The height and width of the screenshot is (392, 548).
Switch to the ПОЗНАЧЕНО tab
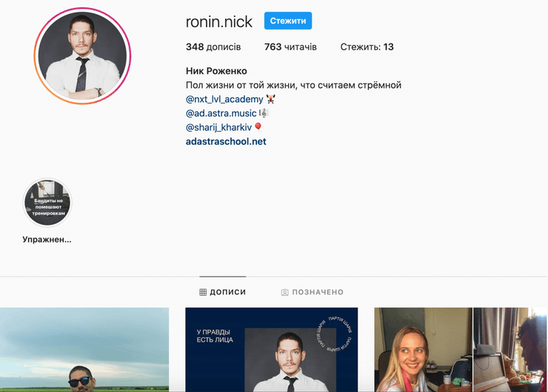[x=317, y=292]
